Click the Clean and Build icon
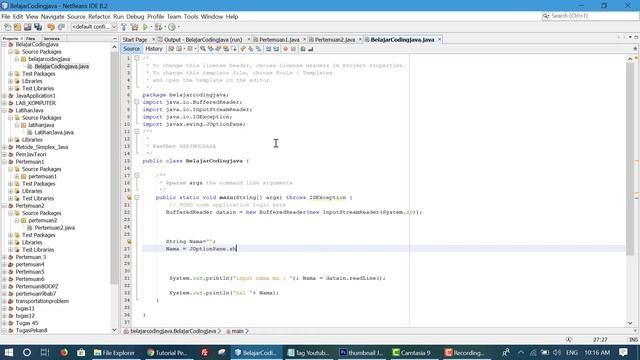 pos(134,27)
